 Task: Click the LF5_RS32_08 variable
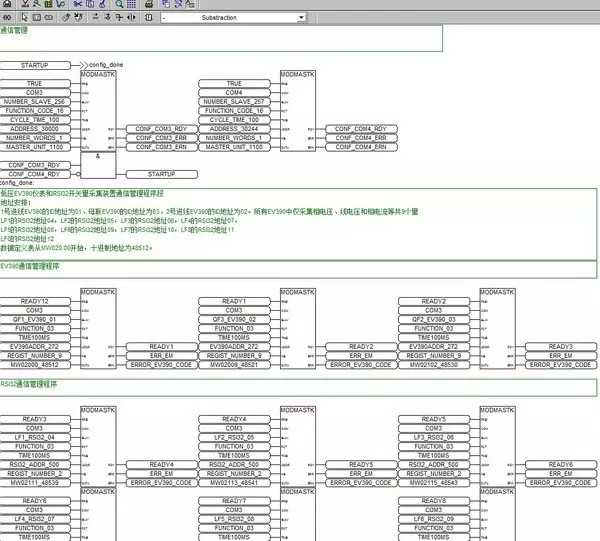(234, 519)
